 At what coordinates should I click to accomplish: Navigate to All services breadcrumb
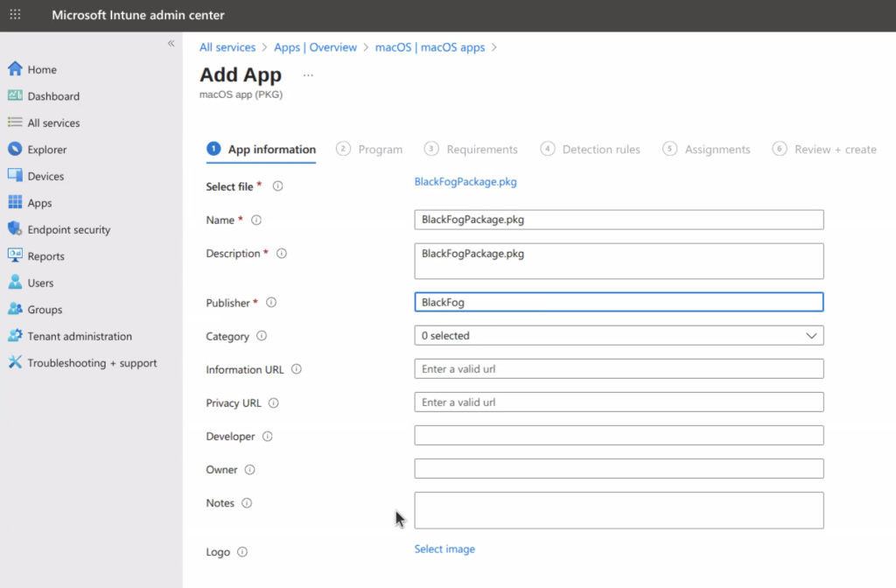227,47
